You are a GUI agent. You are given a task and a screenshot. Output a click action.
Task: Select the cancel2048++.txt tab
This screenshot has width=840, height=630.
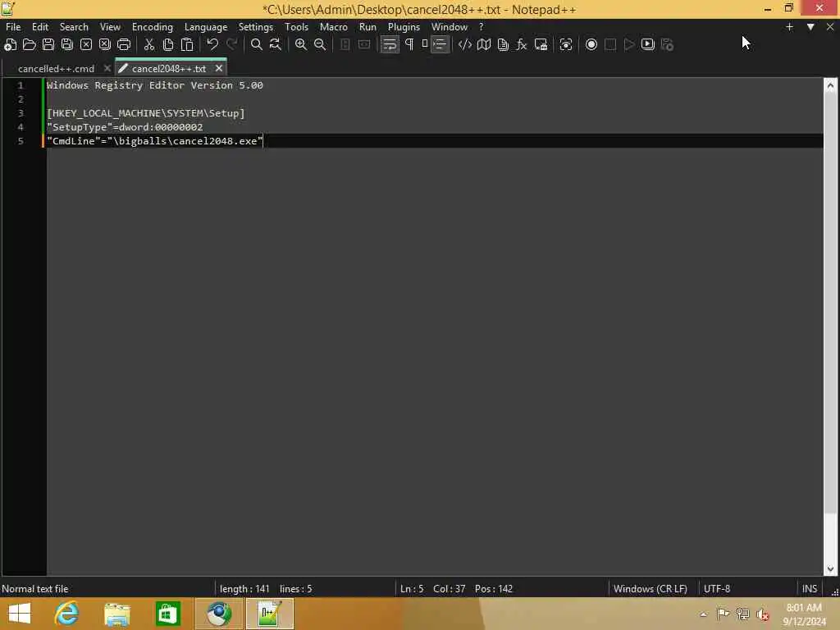(x=169, y=69)
